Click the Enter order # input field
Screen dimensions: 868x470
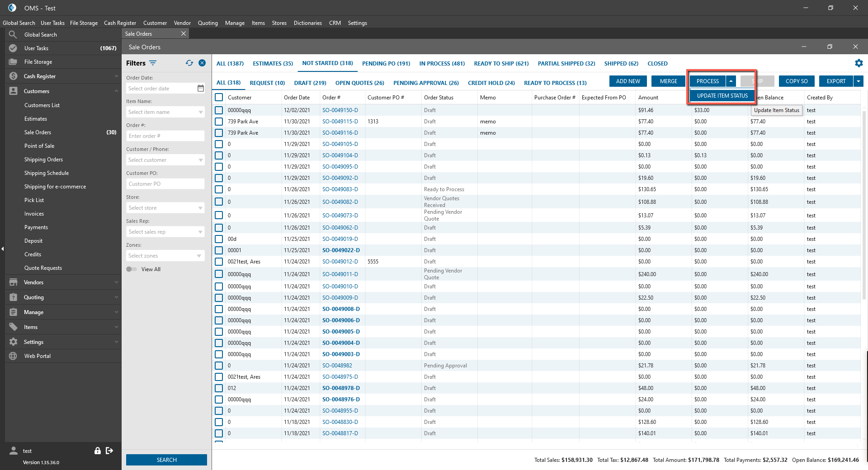pyautogui.click(x=165, y=136)
